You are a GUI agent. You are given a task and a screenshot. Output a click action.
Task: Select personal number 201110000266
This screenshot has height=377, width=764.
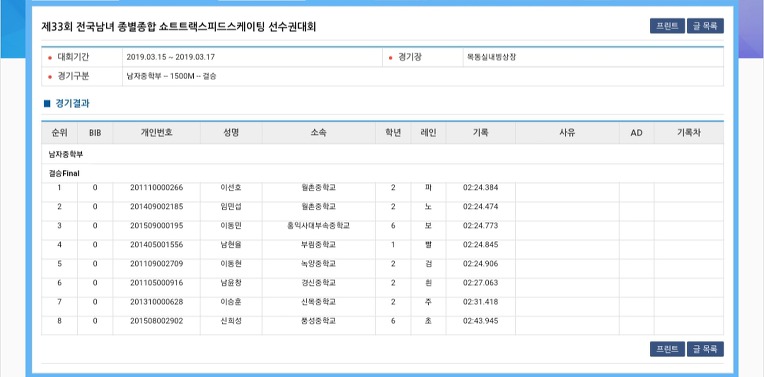pyautogui.click(x=156, y=188)
